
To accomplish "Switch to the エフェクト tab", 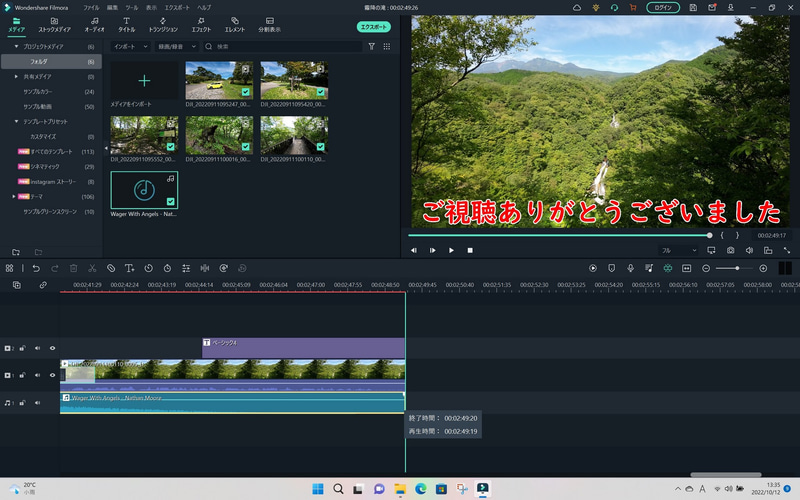I will pyautogui.click(x=201, y=24).
